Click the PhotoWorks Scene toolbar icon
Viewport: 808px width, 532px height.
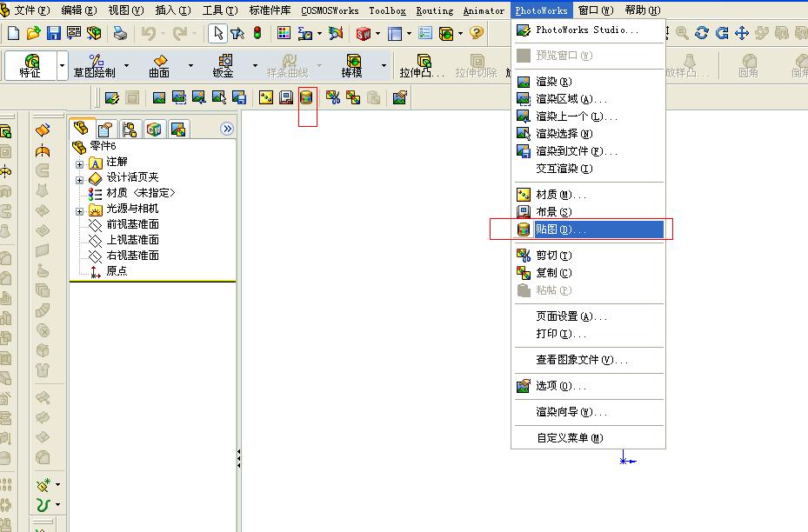286,96
